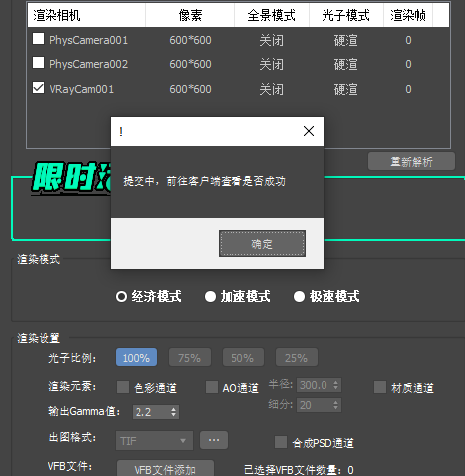
Task: Enable the PhysCamera002 camera checkbox
Action: (x=38, y=63)
